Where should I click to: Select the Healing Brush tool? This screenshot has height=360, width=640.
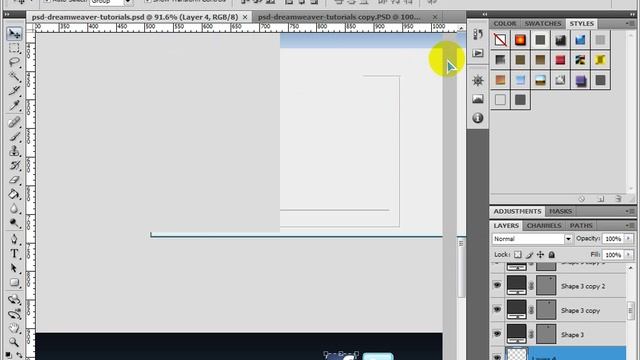pos(14,122)
